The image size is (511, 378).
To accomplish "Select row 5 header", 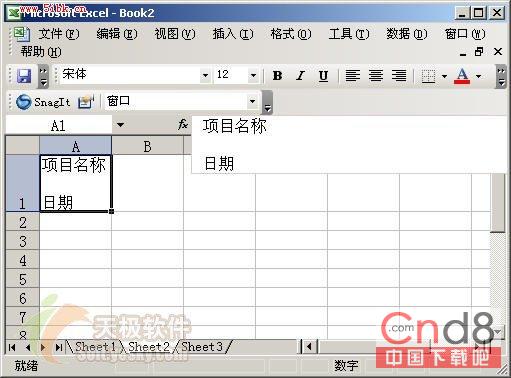I will (22, 279).
